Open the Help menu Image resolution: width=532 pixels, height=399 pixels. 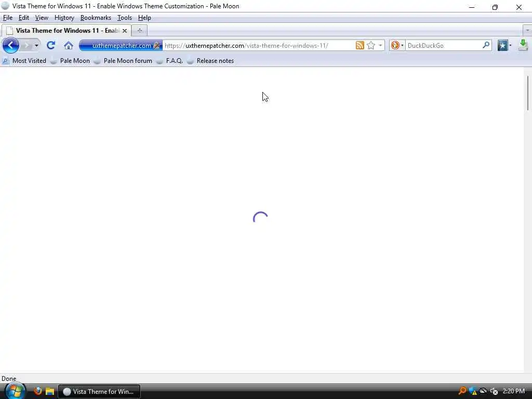tap(144, 18)
